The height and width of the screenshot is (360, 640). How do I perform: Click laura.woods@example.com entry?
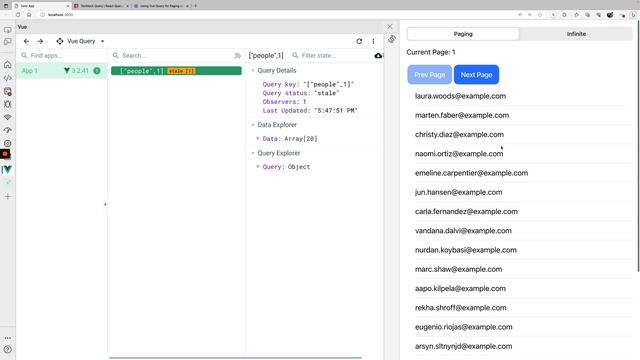(x=460, y=96)
